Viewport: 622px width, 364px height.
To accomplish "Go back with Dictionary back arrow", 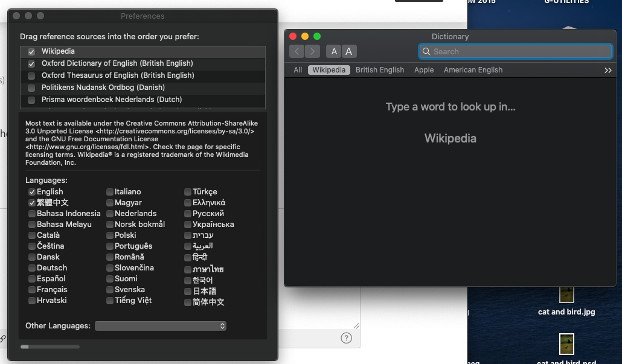I will tap(297, 51).
